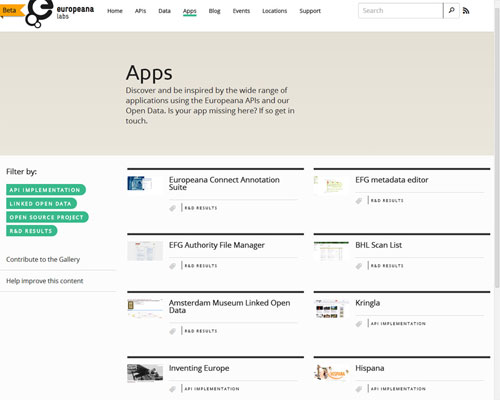Click R&D Results tag under EFG metadata editor
This screenshot has height=400, width=500.
(x=387, y=201)
